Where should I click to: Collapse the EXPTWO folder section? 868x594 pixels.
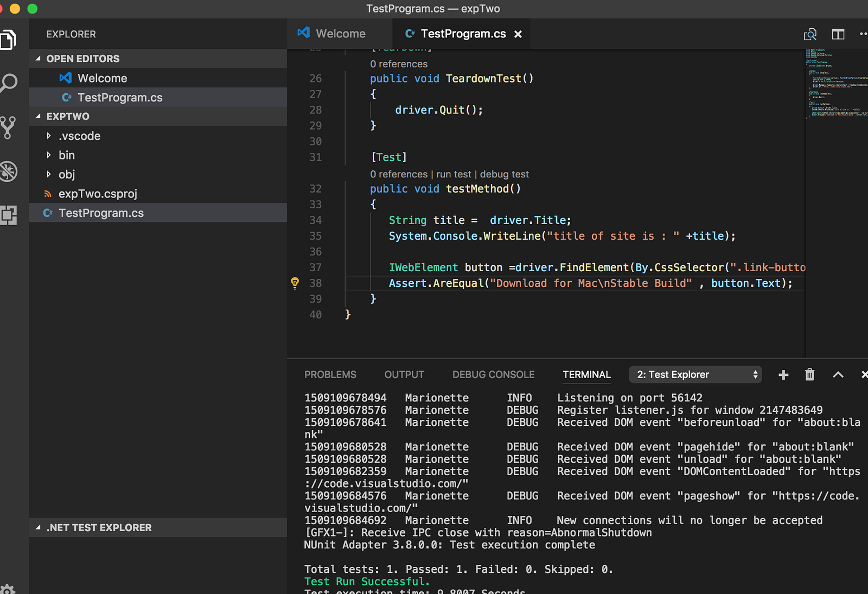pos(38,116)
